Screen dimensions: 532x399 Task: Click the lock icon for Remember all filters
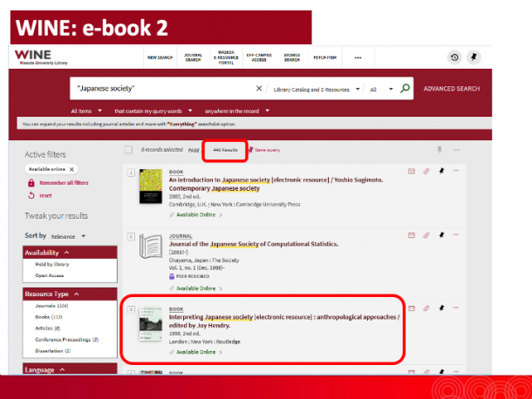[31, 183]
